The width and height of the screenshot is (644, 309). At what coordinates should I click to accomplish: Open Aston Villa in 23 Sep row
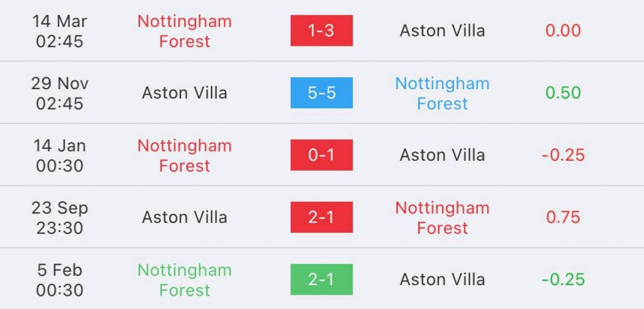[x=184, y=217]
